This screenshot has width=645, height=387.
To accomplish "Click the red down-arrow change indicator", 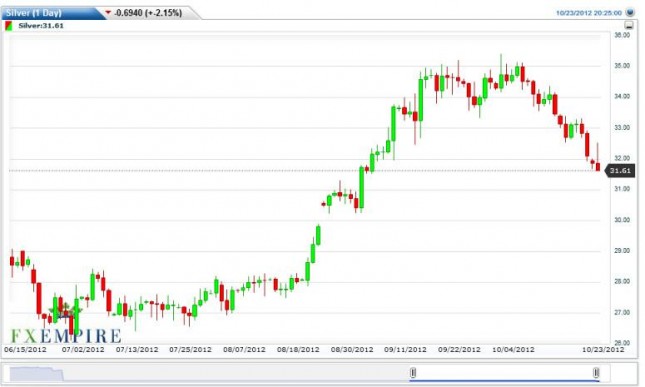I will [108, 13].
